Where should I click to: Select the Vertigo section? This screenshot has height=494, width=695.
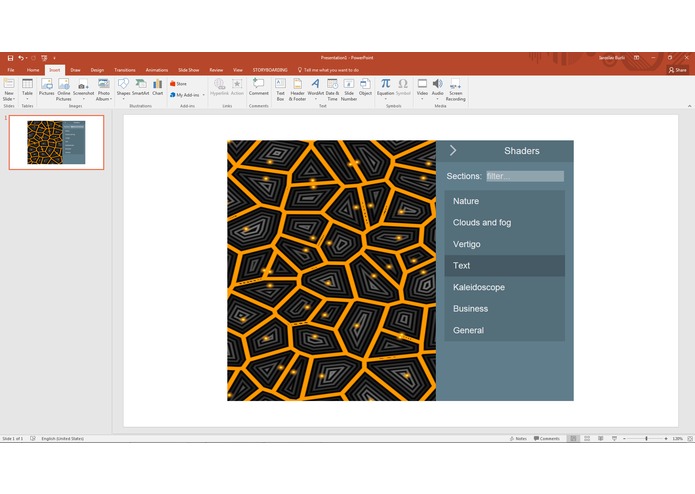(x=504, y=244)
